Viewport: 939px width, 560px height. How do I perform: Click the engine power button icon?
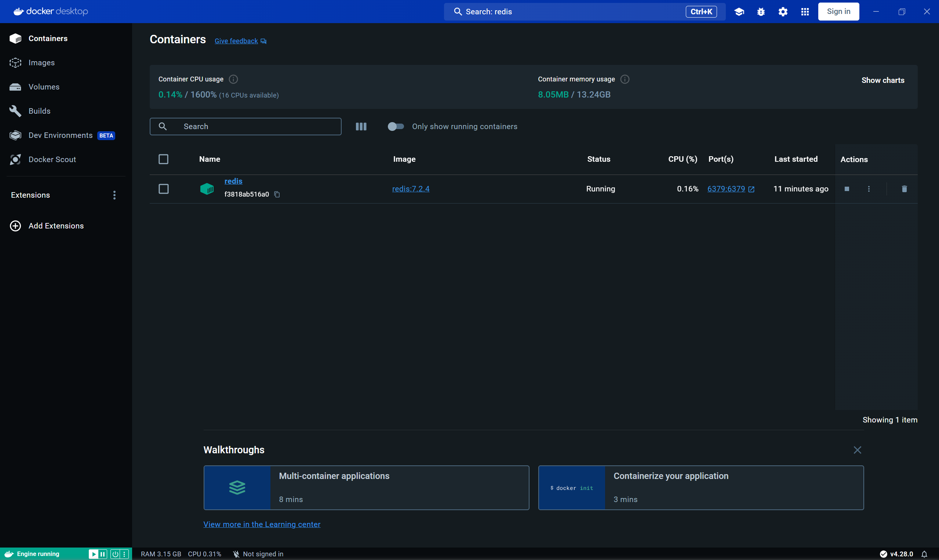[115, 554]
